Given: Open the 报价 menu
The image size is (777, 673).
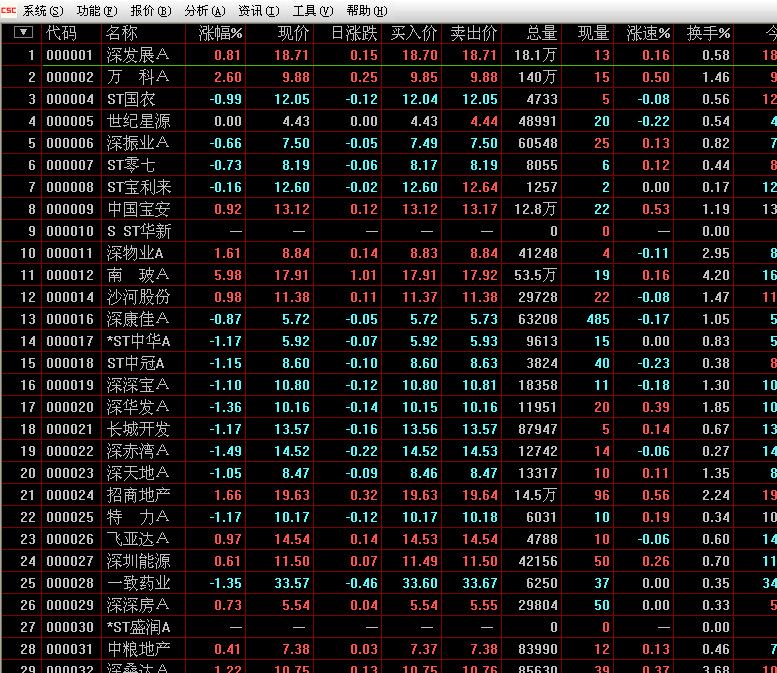Looking at the screenshot, I should click(x=150, y=11).
